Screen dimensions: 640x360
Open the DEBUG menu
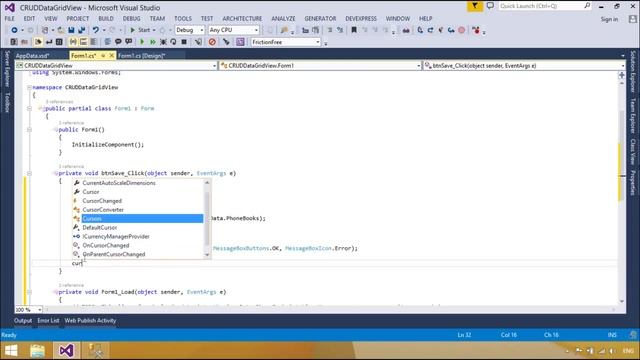(131, 19)
